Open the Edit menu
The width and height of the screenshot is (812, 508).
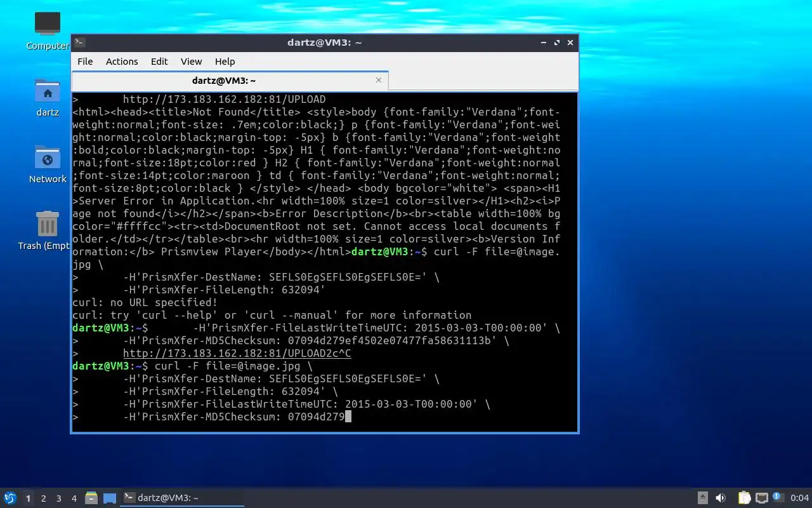(x=159, y=62)
